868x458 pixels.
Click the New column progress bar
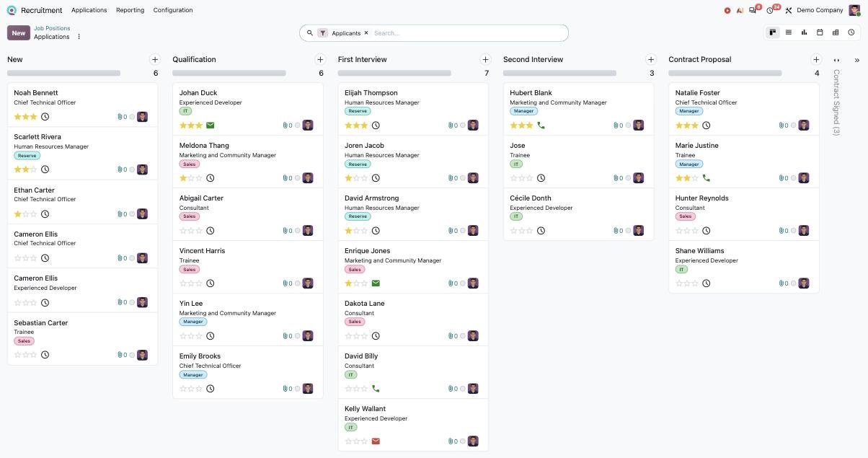point(63,73)
